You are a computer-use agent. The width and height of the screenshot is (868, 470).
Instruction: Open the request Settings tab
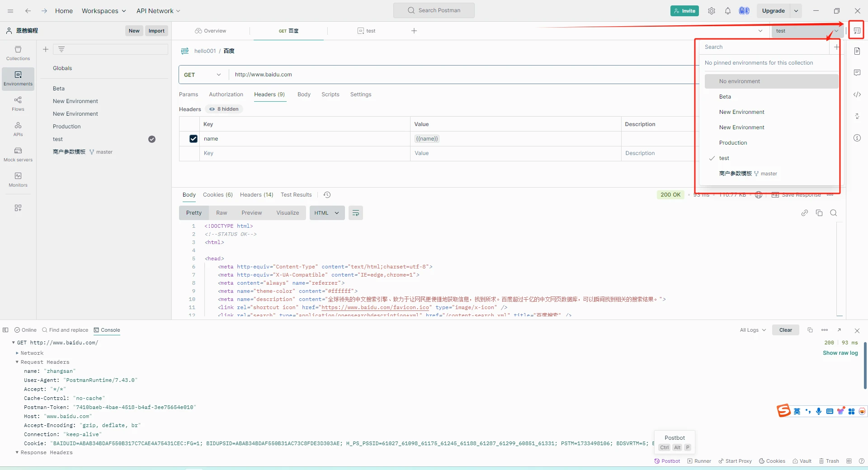(x=361, y=94)
